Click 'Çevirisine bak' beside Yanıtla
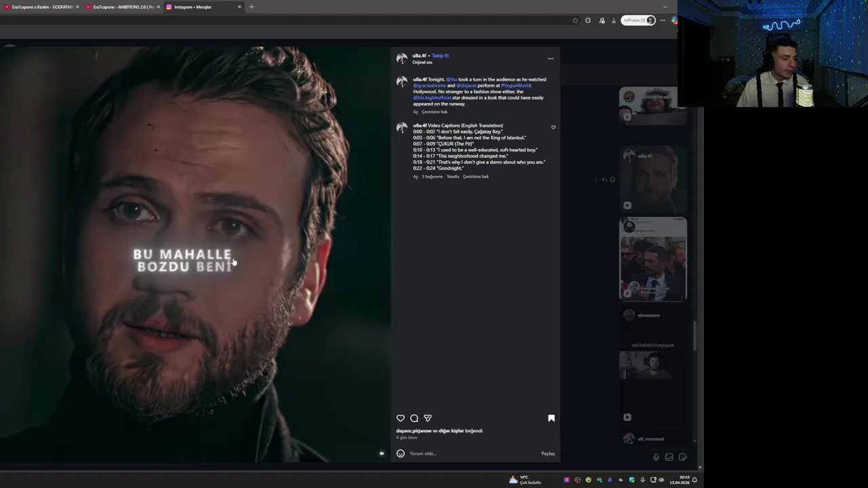Viewport: 868px width, 488px height. tap(476, 176)
